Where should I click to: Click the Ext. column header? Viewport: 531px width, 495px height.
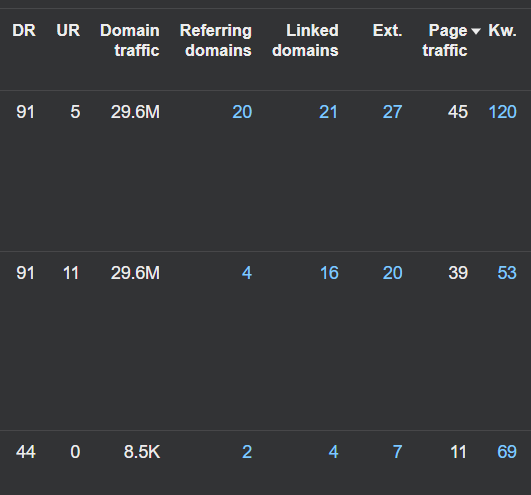[x=387, y=31]
